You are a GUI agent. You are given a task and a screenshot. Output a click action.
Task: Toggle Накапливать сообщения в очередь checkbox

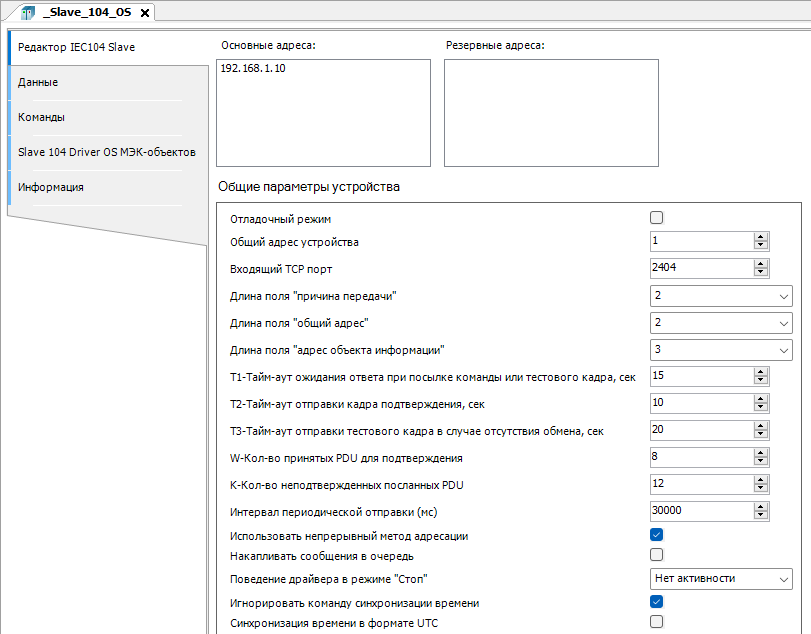657,554
